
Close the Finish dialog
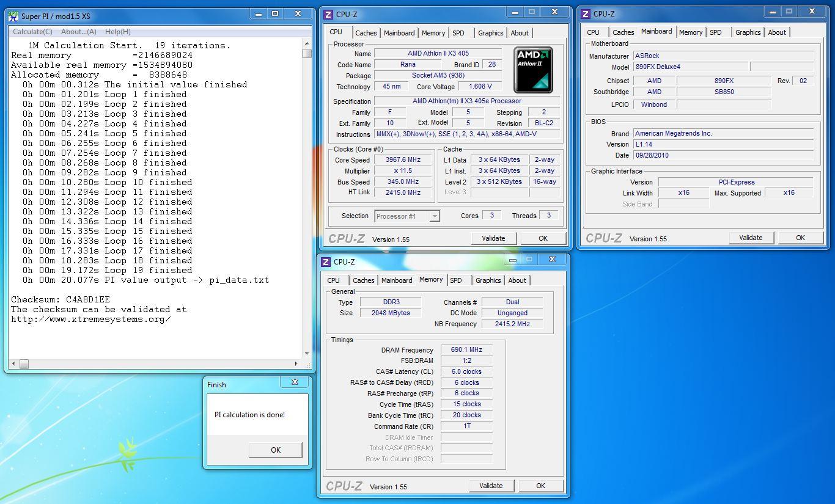(295, 382)
